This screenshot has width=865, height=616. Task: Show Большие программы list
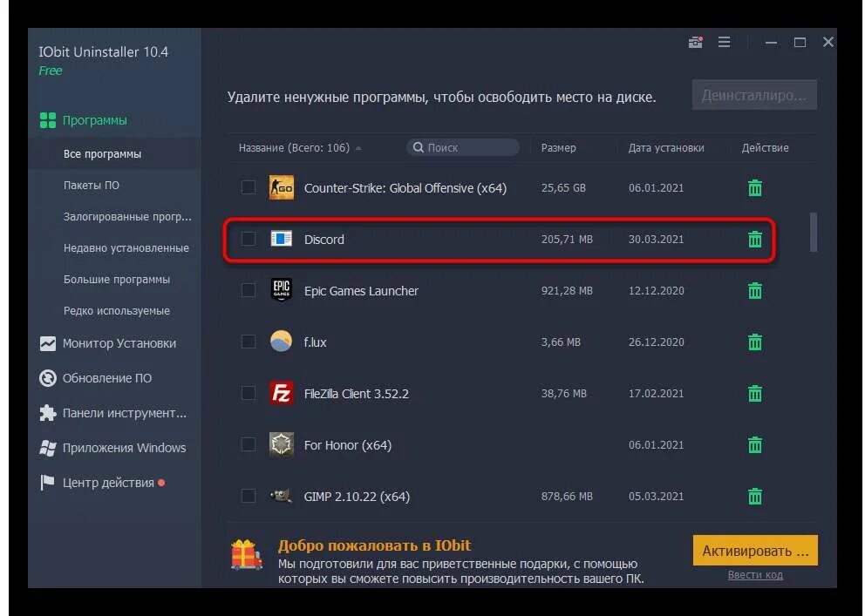click(116, 280)
